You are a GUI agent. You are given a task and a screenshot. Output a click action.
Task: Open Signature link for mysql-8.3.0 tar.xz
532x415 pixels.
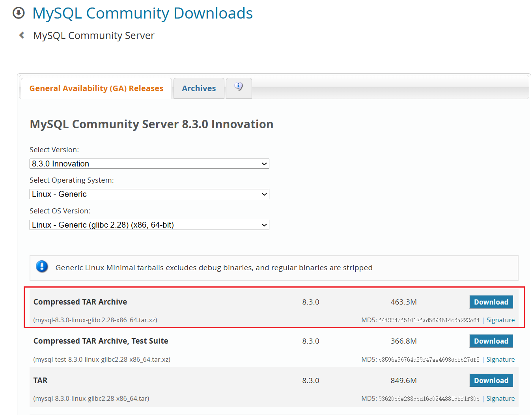(500, 320)
